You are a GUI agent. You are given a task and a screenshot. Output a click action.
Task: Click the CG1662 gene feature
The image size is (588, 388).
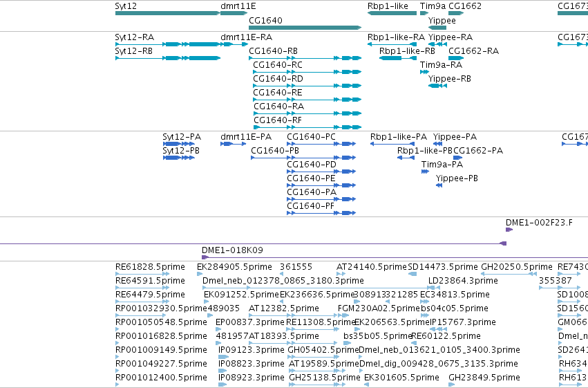coord(456,13)
